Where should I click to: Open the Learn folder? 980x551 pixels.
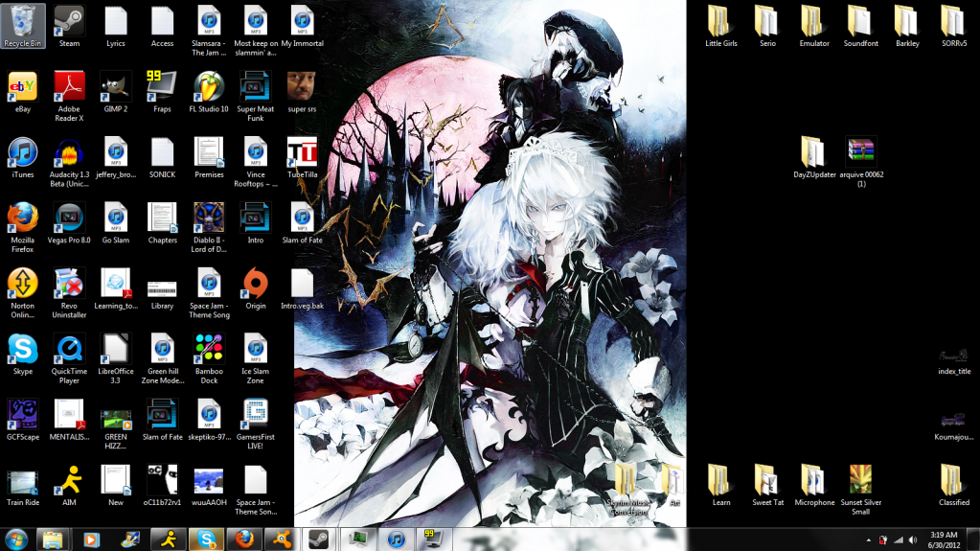coord(720,485)
